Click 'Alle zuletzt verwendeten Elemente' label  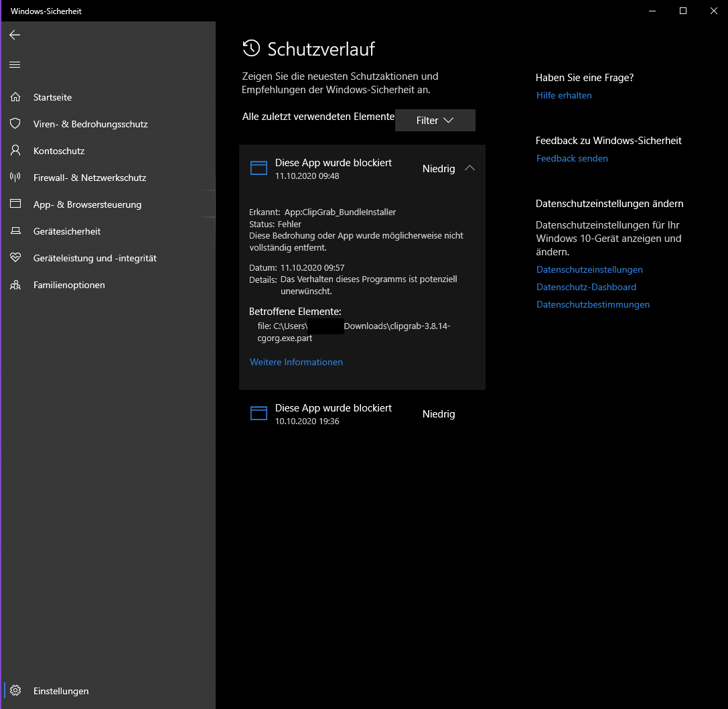[x=318, y=117]
